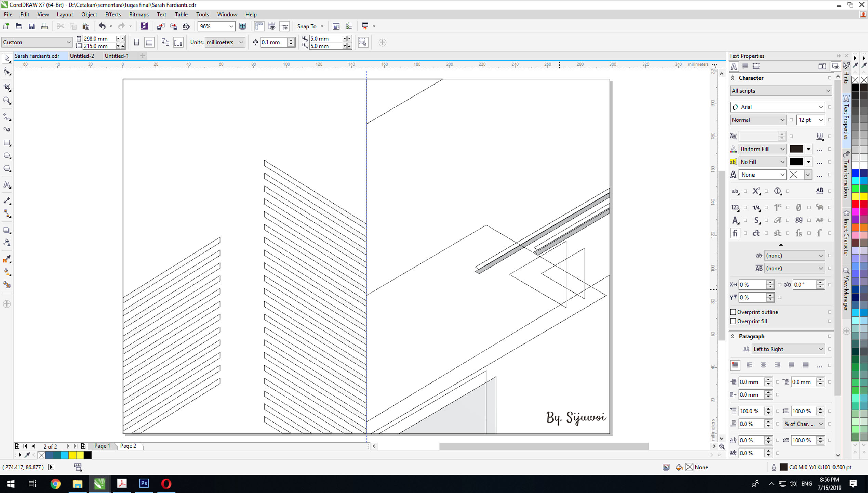Screen dimensions: 868x493
Task: Open the Arial font dropdown
Action: pyautogui.click(x=820, y=107)
